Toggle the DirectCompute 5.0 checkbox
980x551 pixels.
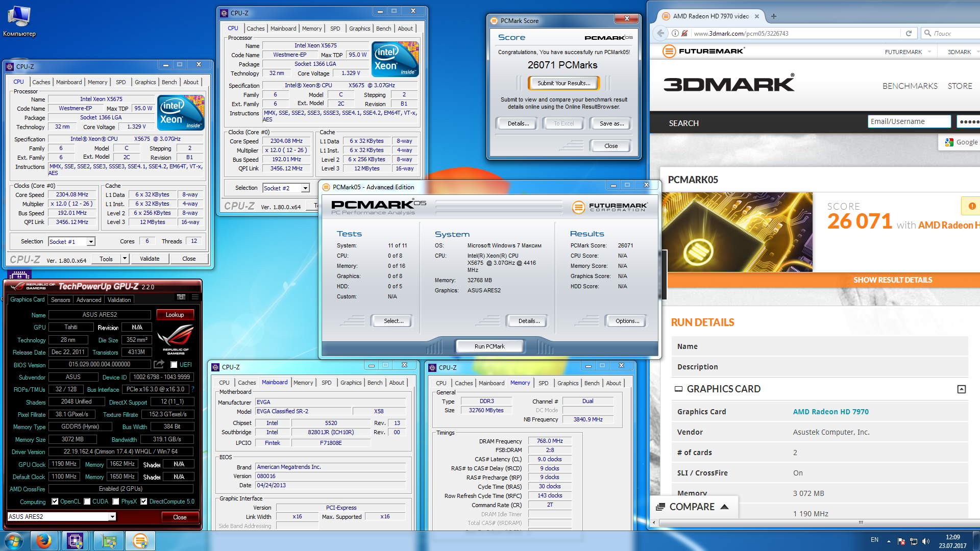144,502
